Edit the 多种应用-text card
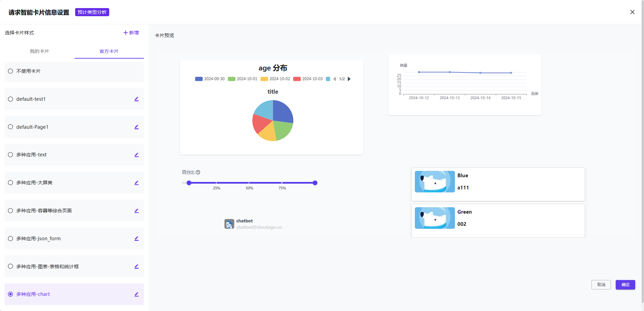The image size is (644, 311). (x=136, y=155)
